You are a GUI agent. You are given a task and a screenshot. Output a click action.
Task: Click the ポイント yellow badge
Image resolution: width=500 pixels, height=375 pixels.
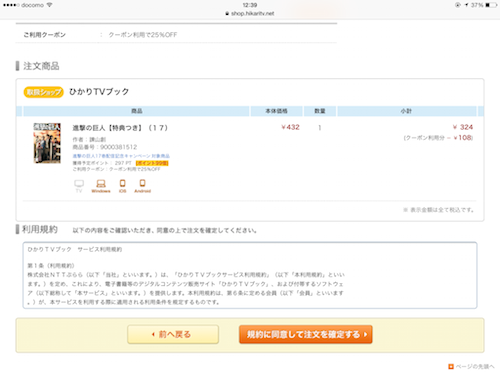pos(152,163)
